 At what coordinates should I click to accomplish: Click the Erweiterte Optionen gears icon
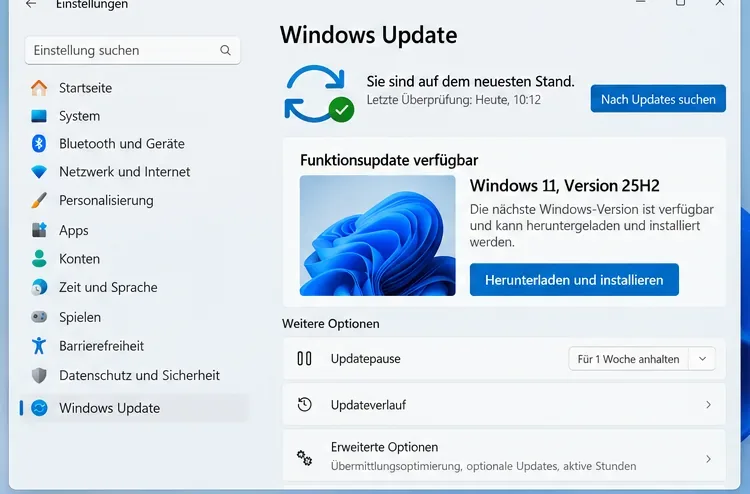pyautogui.click(x=304, y=458)
